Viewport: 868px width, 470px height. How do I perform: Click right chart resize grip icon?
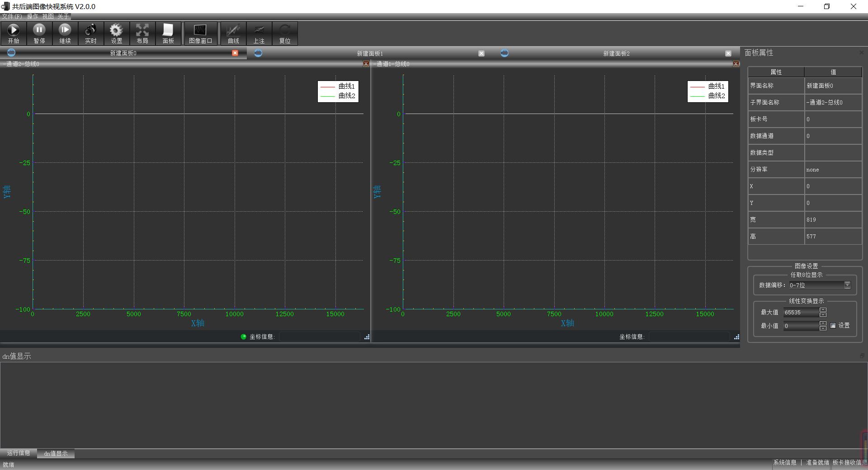[737, 337]
